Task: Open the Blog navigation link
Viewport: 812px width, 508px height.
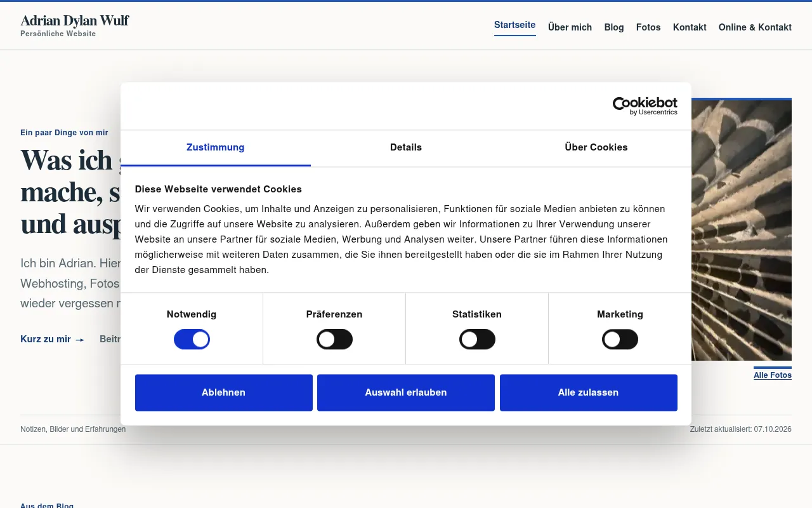Action: (x=614, y=27)
